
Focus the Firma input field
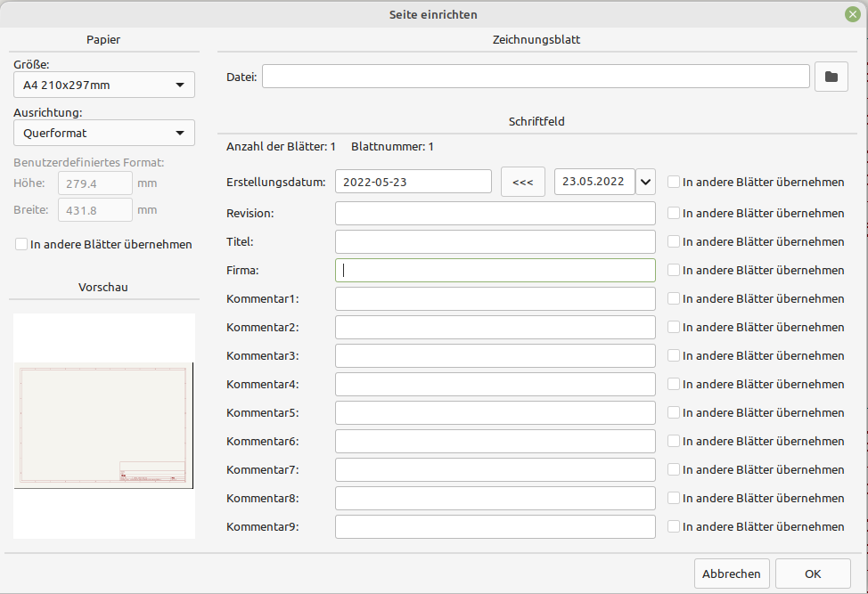tap(495, 270)
